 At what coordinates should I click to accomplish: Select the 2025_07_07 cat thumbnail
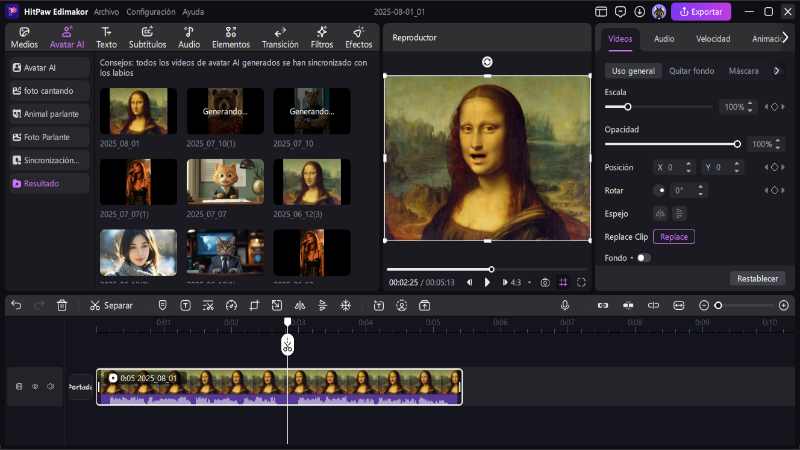pos(225,182)
